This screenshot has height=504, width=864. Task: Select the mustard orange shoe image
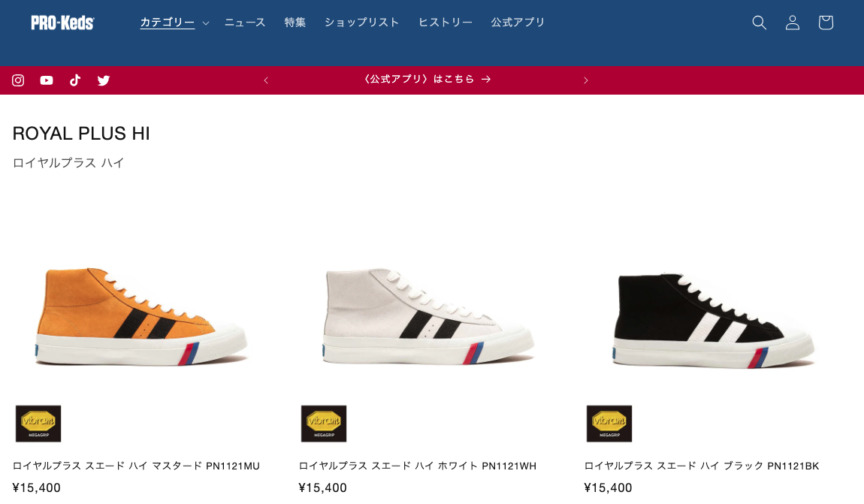point(142,317)
